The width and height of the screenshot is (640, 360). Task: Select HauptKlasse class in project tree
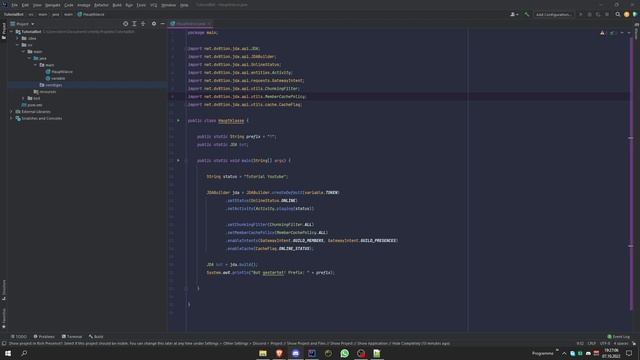tap(59, 72)
